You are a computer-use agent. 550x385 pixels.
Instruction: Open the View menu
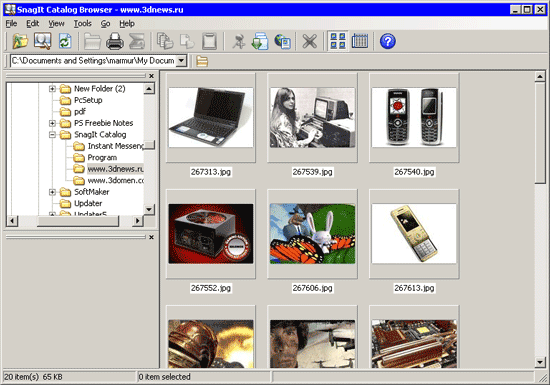tap(56, 23)
